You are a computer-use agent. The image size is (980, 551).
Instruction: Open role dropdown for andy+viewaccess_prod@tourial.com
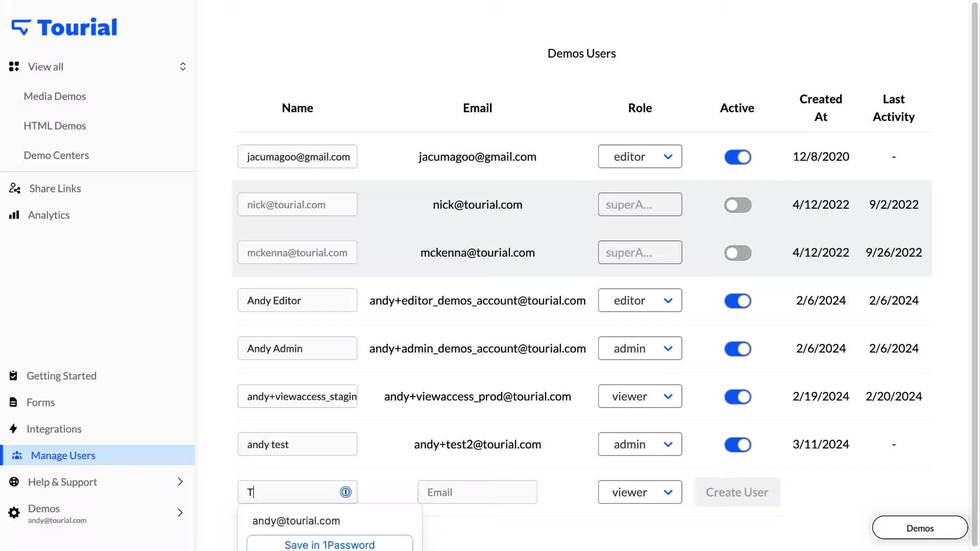click(640, 396)
